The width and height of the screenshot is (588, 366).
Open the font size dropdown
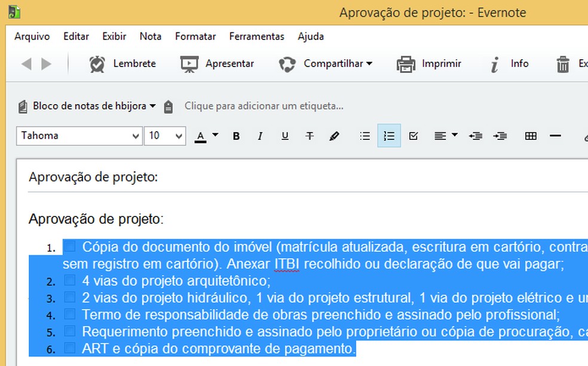[x=177, y=136]
